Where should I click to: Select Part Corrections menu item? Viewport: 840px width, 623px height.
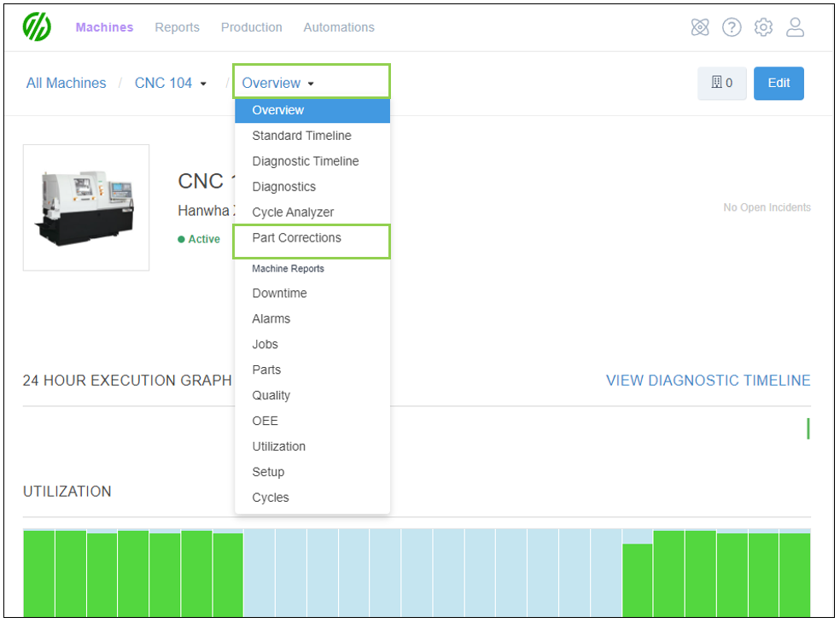point(312,238)
